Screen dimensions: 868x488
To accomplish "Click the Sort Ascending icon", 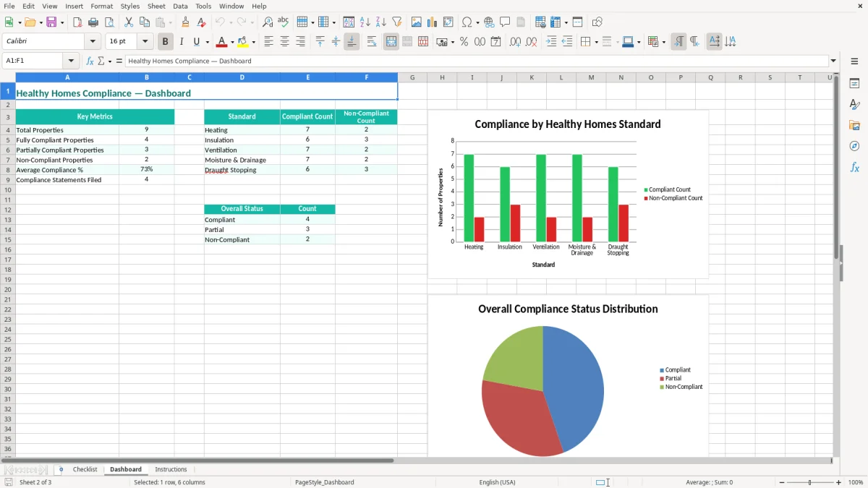I will click(365, 22).
